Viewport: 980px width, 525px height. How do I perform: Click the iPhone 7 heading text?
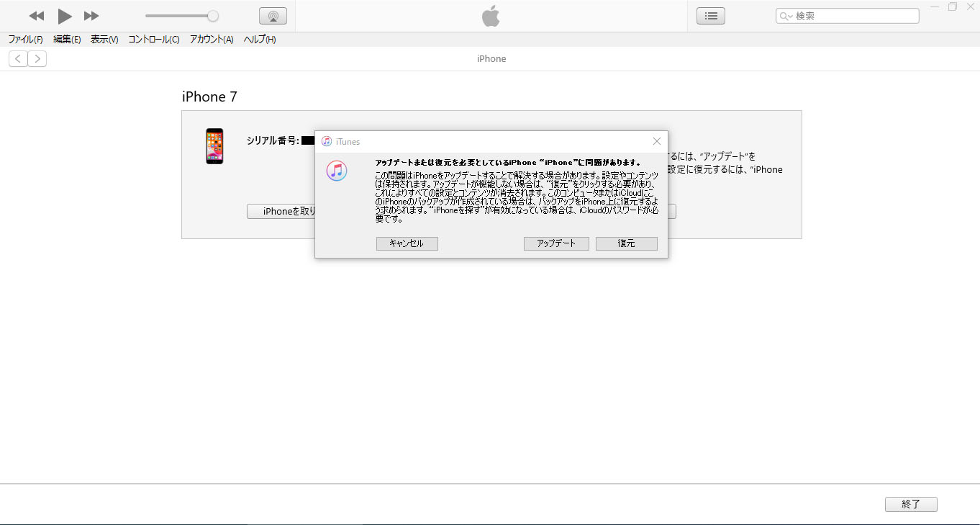pos(209,97)
